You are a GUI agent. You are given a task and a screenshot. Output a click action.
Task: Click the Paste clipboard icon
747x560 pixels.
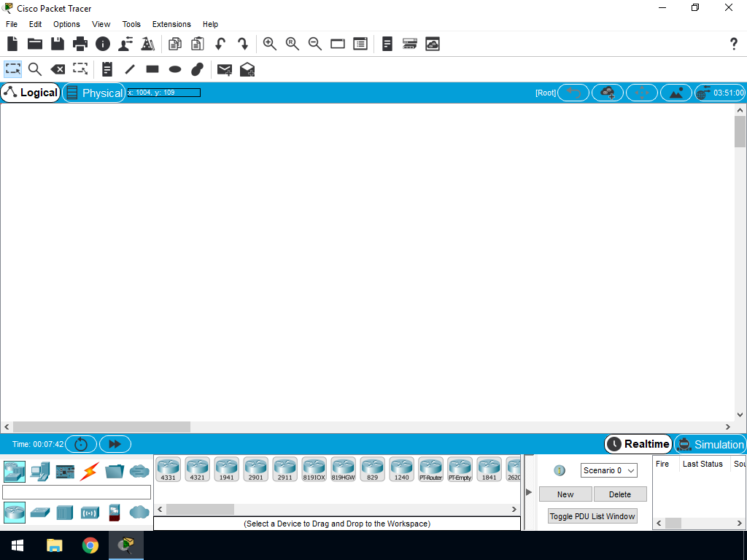(197, 44)
